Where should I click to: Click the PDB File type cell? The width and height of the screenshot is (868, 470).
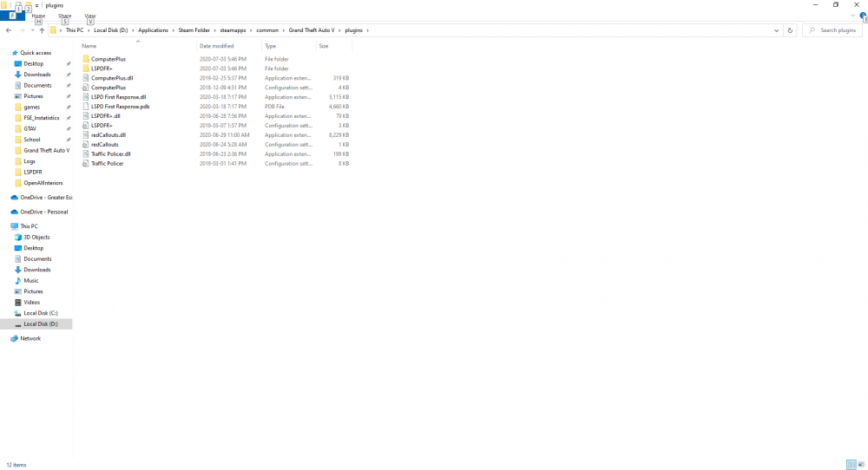pos(274,106)
